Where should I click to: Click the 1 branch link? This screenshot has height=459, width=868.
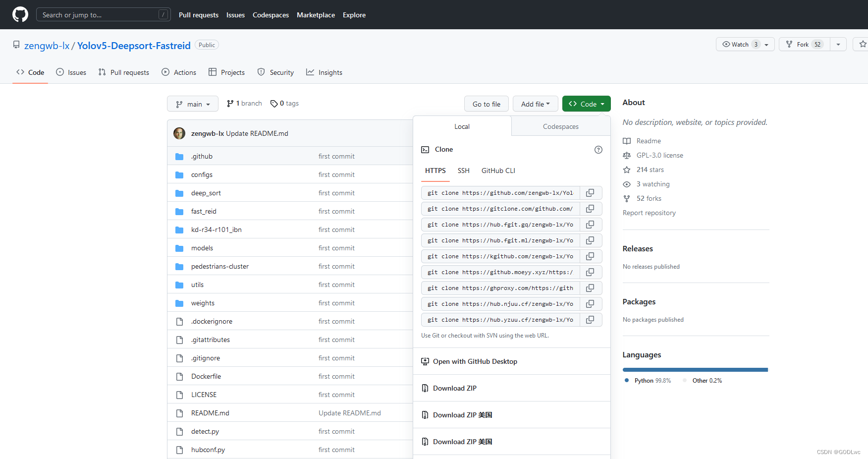[x=244, y=104]
